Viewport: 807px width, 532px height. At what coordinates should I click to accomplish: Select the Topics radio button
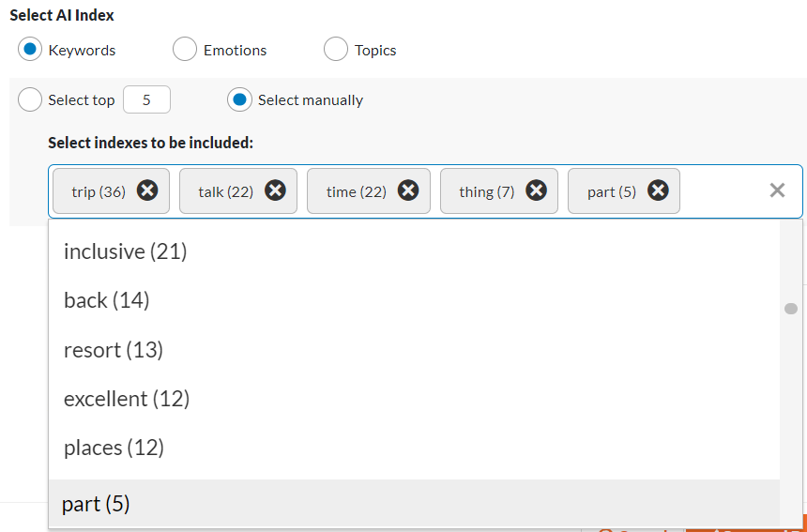pyautogui.click(x=336, y=50)
